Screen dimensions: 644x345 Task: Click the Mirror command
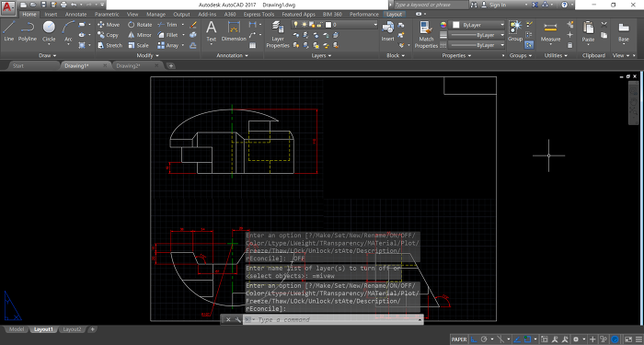(140, 35)
